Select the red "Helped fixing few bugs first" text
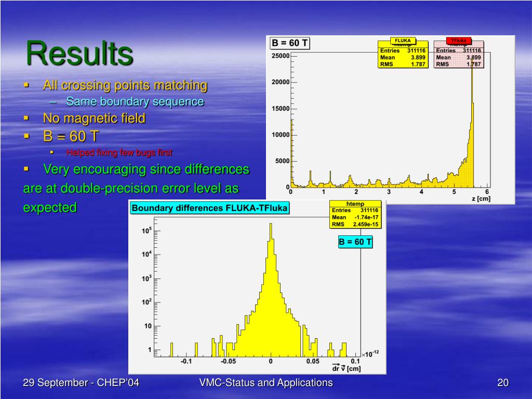Viewport: 532px width, 399px height. 119,153
